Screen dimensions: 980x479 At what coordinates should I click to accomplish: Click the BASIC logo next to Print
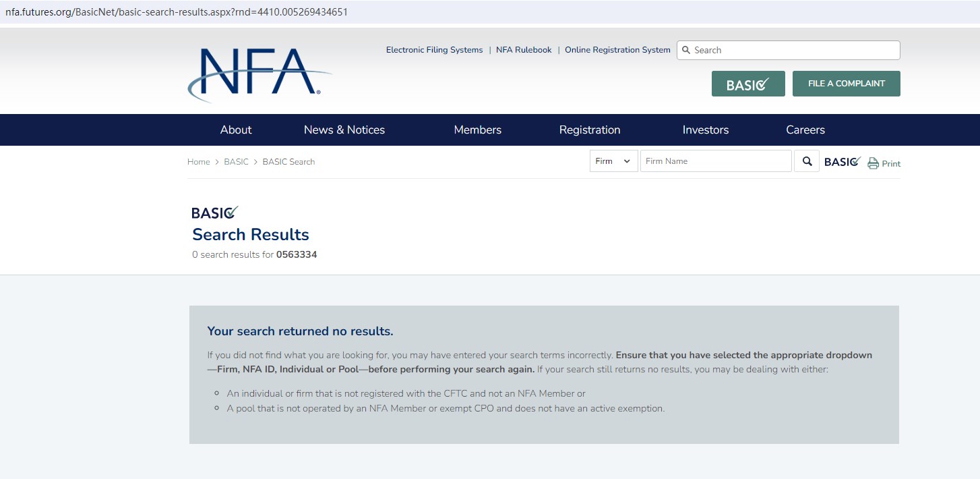pyautogui.click(x=843, y=162)
